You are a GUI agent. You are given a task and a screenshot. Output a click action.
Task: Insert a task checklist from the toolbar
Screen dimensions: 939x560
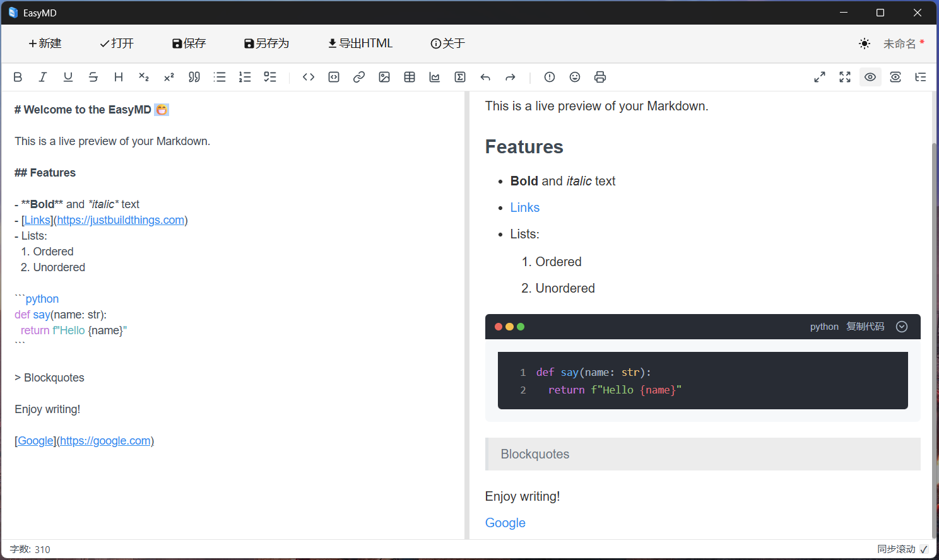pos(270,77)
